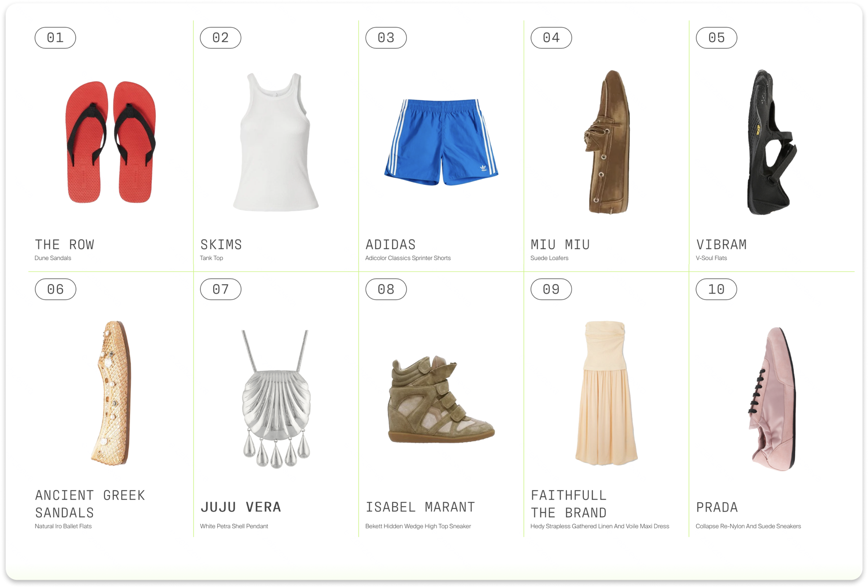Select the white Skims tank top image

(276, 142)
